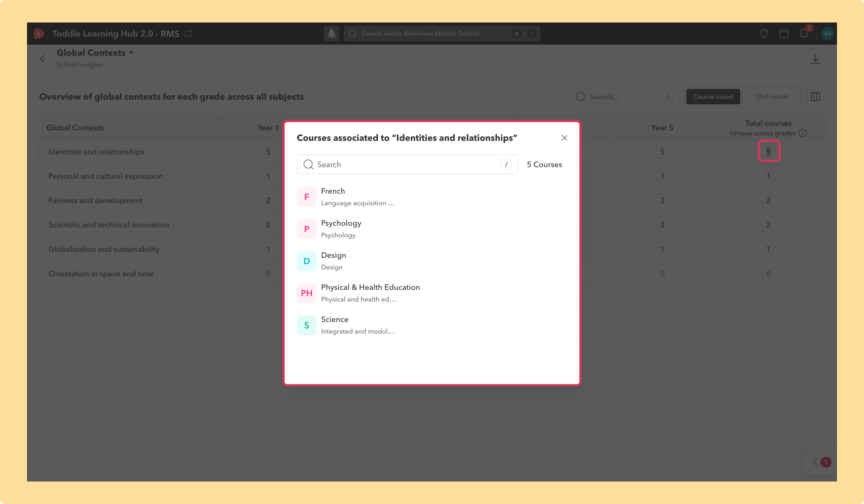Click the search magnifier icon in the dialog
The image size is (864, 504).
[308, 165]
